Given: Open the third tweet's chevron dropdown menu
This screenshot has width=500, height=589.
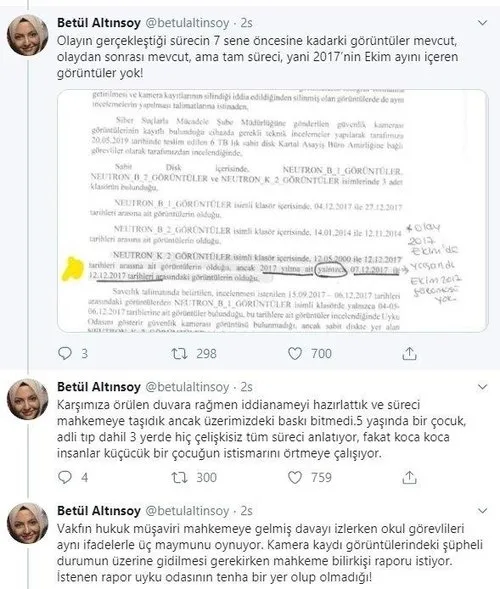Looking at the screenshot, I should 482,511.
